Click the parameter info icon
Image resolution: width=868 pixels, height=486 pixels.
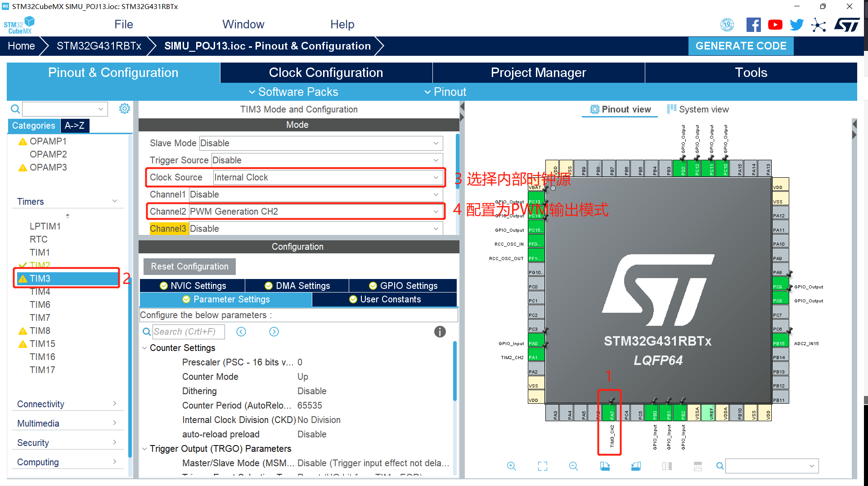point(440,332)
